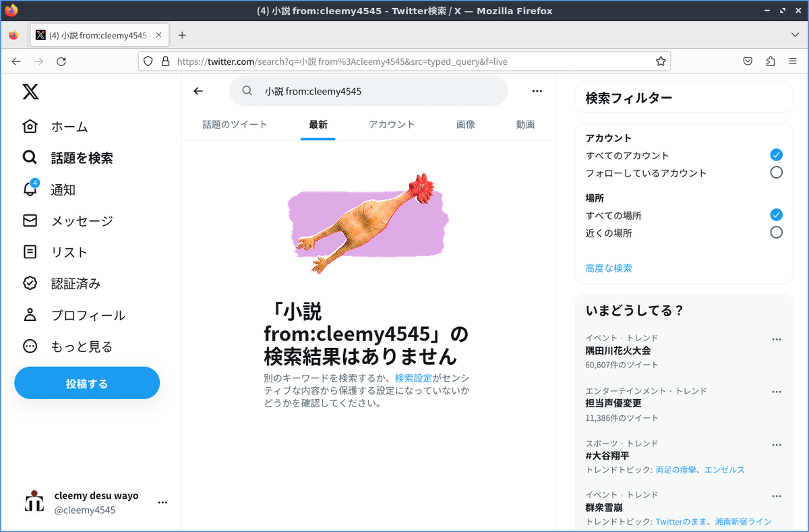Switch to the 画像 search tab
This screenshot has height=532, width=809.
[465, 124]
